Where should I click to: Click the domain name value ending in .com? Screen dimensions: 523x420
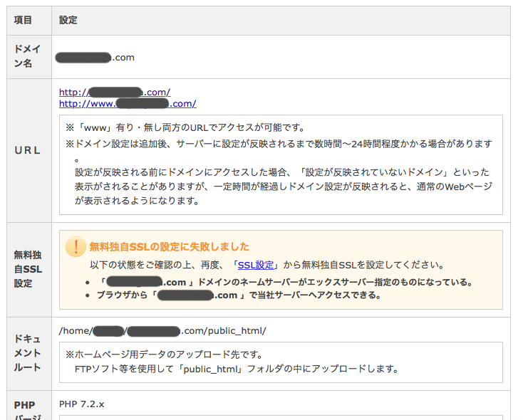[97, 57]
